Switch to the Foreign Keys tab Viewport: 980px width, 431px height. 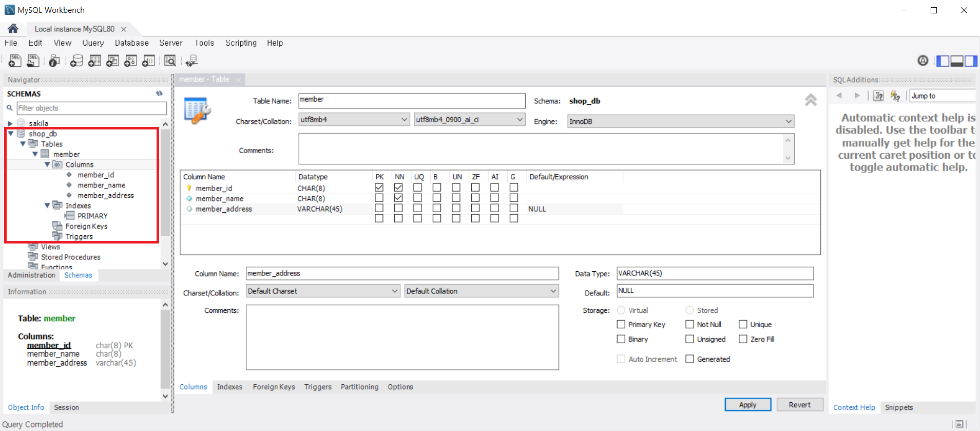[274, 387]
